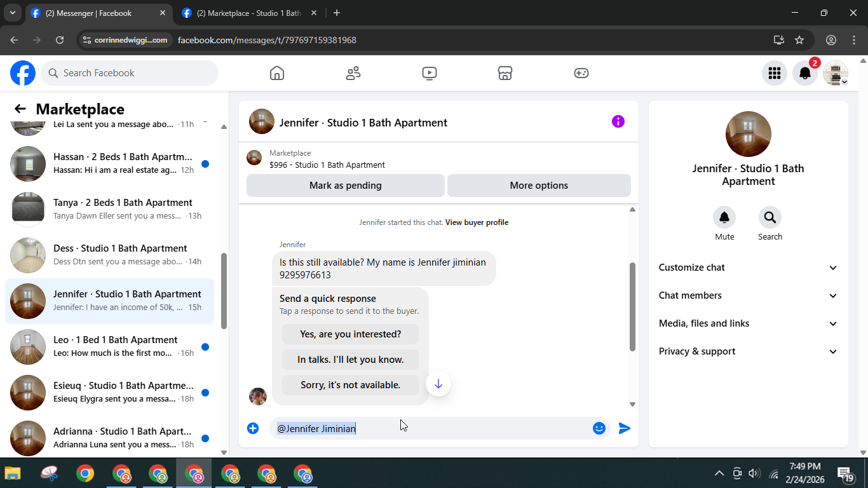Open Chrome profile icon in toolbar

[x=831, y=40]
